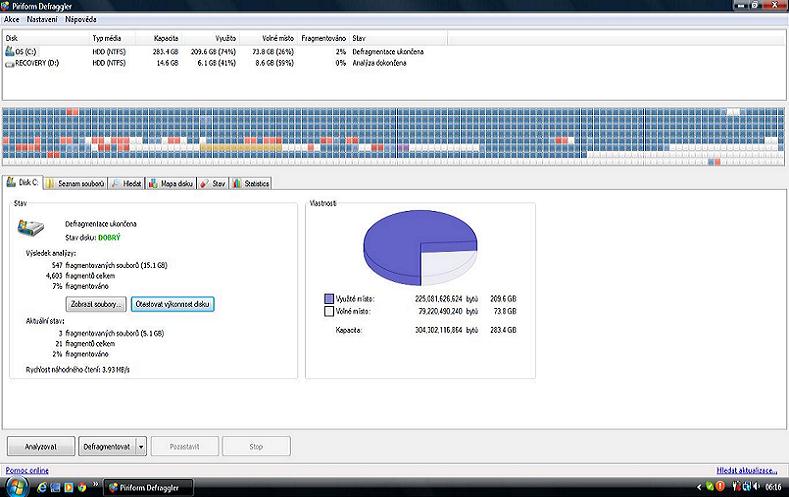Click the taskbar clock 06:16
Image resolution: width=789 pixels, height=497 pixels.
point(773,487)
